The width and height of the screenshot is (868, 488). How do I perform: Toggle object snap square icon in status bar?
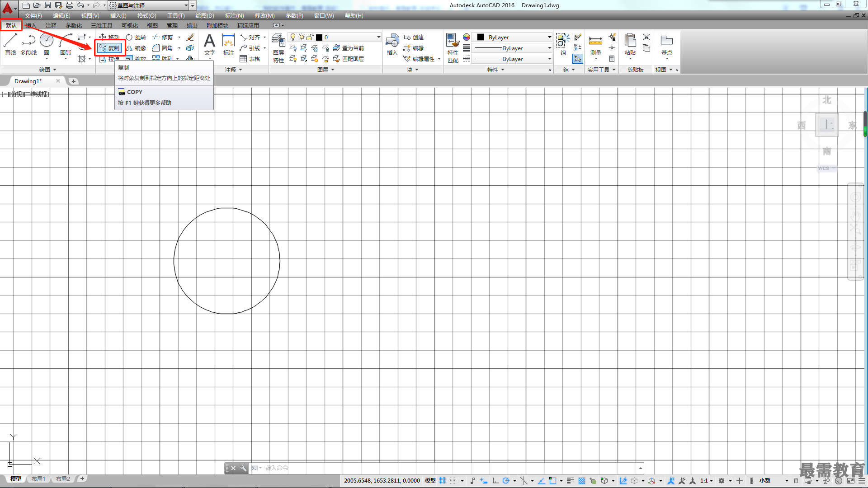tap(552, 480)
